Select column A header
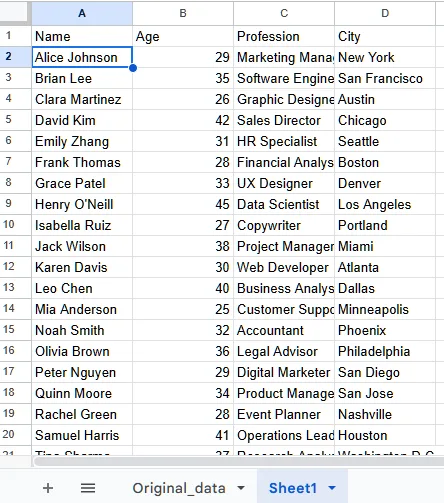Viewport: 444px width, 503px height. click(82, 13)
